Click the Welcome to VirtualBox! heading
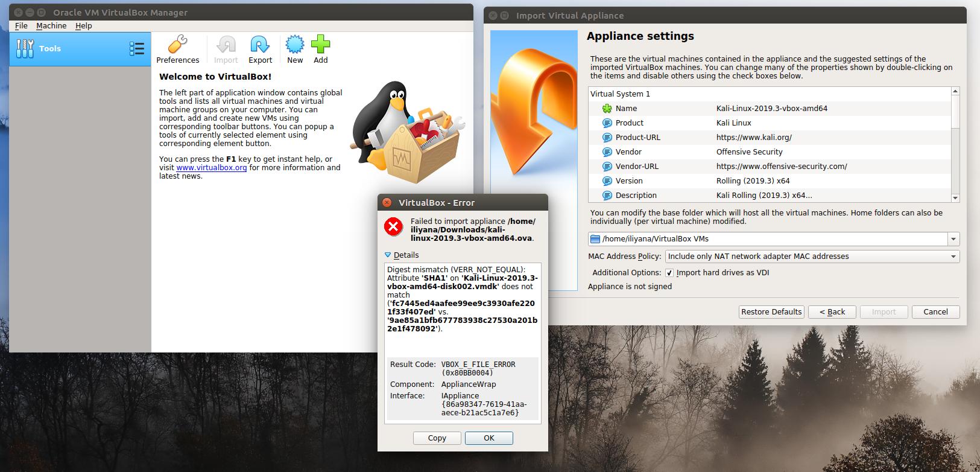This screenshot has height=472, width=980. click(x=215, y=77)
